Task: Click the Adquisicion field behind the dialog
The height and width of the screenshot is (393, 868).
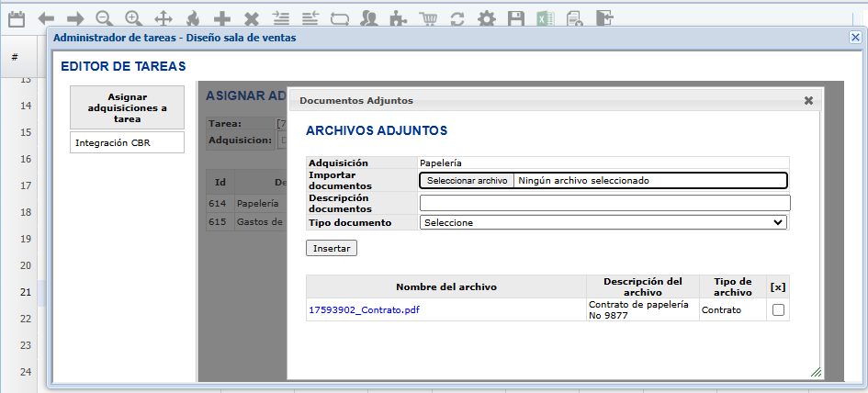Action: (282, 140)
